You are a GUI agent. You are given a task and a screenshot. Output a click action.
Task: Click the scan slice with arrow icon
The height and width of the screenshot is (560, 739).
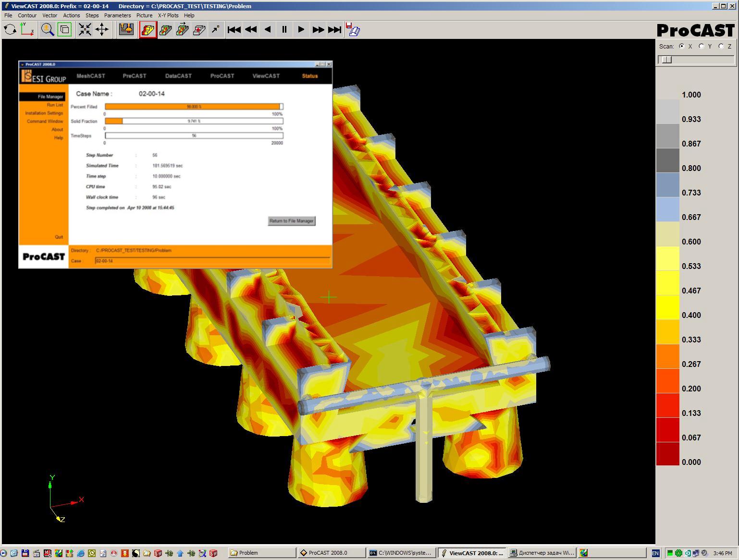coord(182,30)
